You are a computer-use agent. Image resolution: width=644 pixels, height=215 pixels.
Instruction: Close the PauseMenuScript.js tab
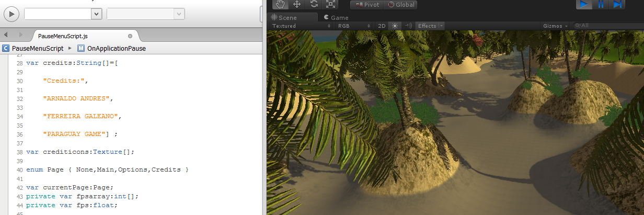pos(130,36)
